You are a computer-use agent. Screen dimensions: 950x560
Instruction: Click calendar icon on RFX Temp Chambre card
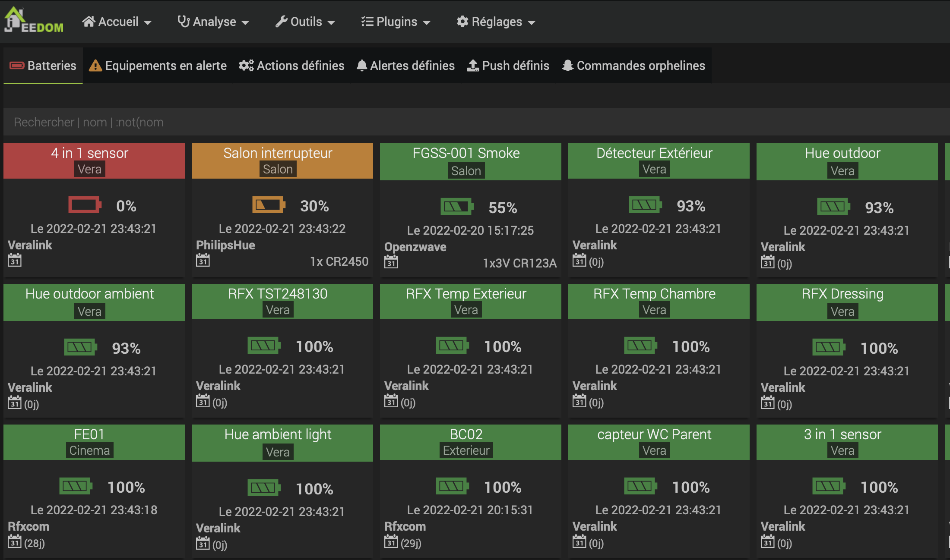click(x=579, y=401)
